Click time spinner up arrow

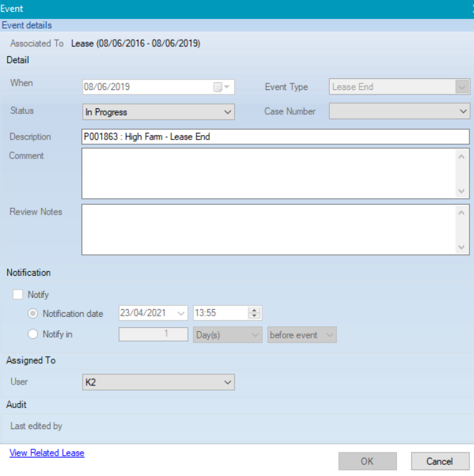point(255,310)
